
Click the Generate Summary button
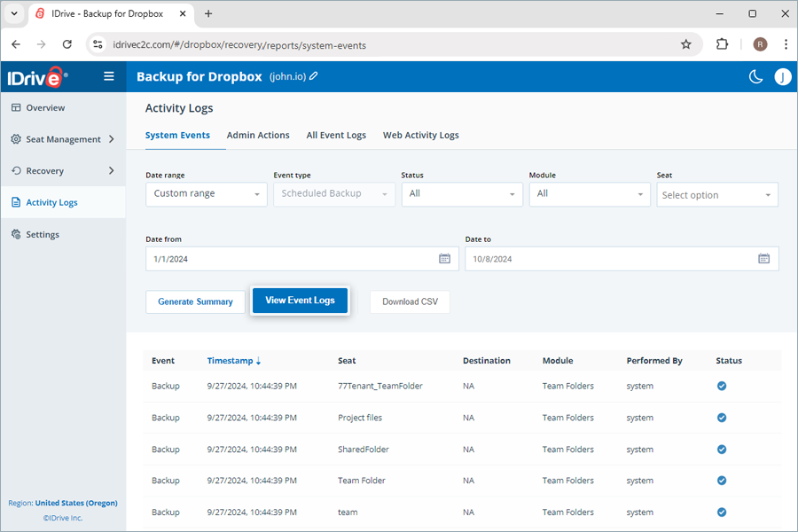pos(195,301)
